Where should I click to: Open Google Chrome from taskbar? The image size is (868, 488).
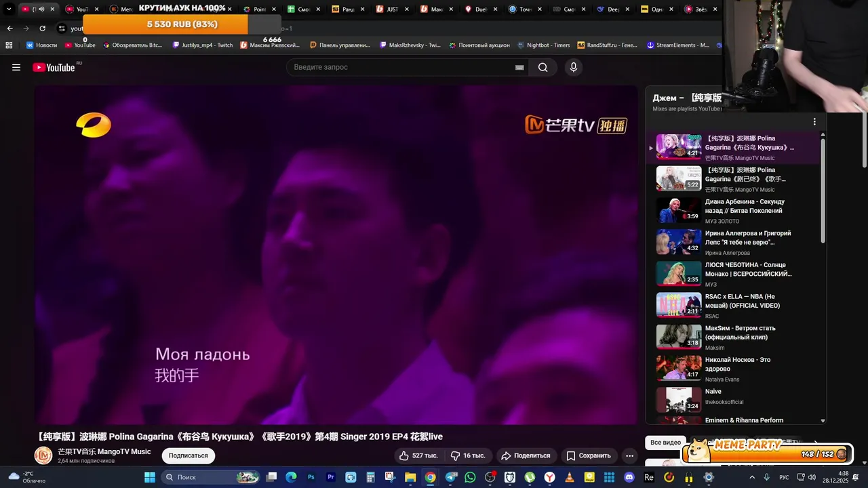coord(430,477)
